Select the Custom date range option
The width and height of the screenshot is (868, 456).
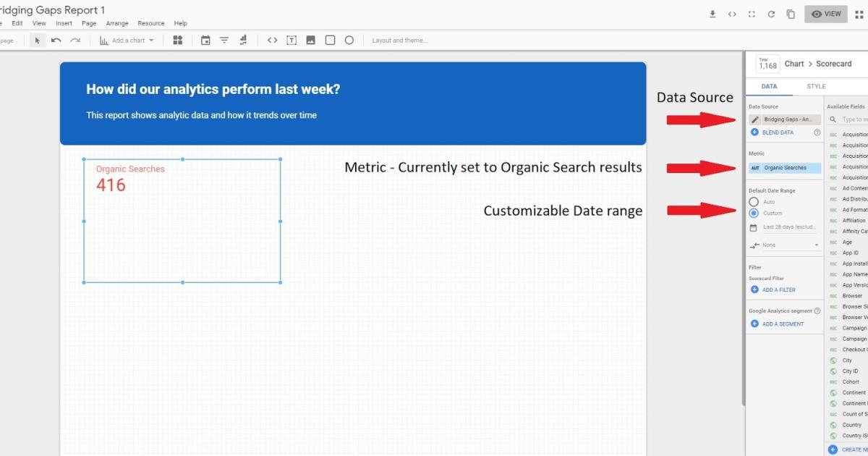point(754,214)
